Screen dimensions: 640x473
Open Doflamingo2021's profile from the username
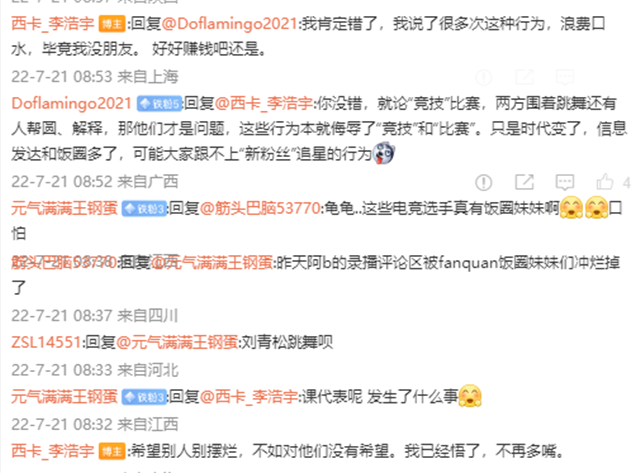point(71,103)
